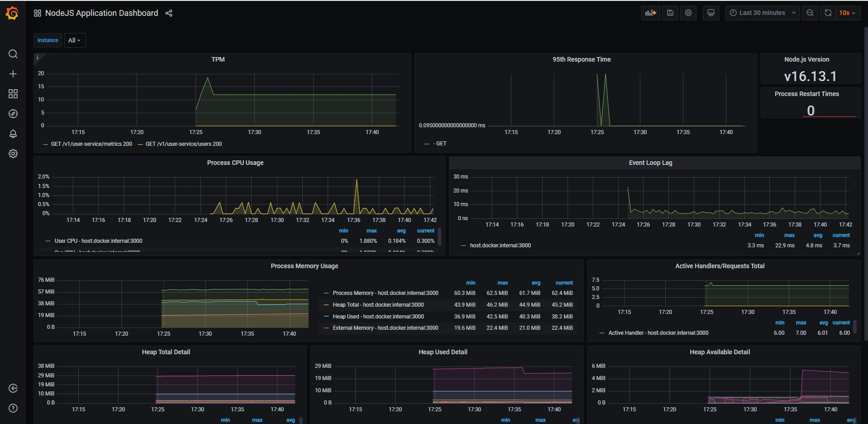Screen dimensions: 868x424
Task: Click the NodeJS Application Dashboard title
Action: click(102, 13)
